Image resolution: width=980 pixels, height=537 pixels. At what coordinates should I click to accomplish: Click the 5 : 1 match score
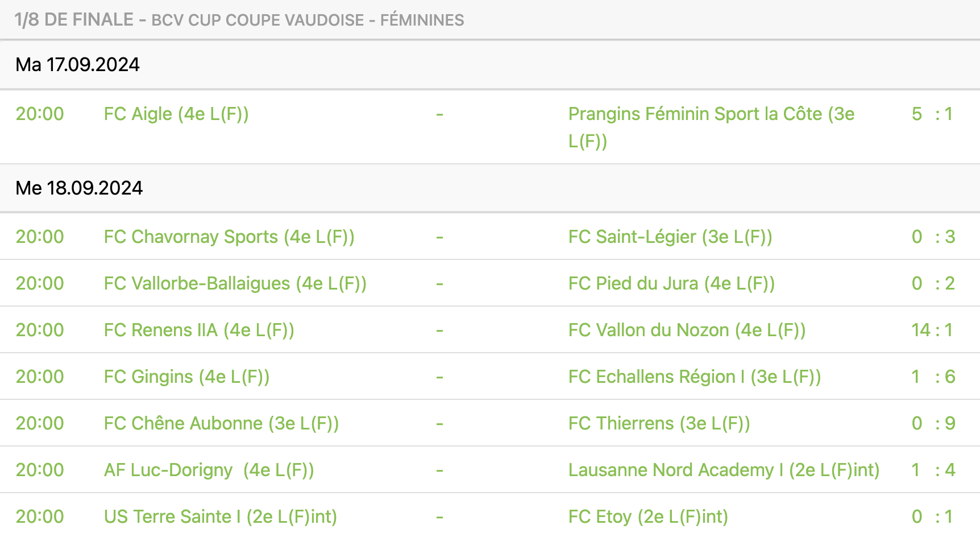932,114
